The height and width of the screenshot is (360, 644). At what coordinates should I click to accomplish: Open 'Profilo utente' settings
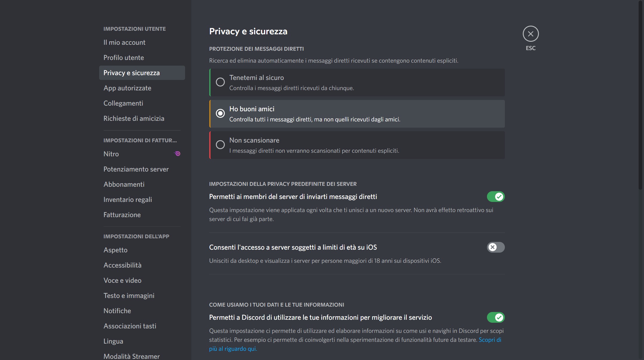tap(124, 57)
